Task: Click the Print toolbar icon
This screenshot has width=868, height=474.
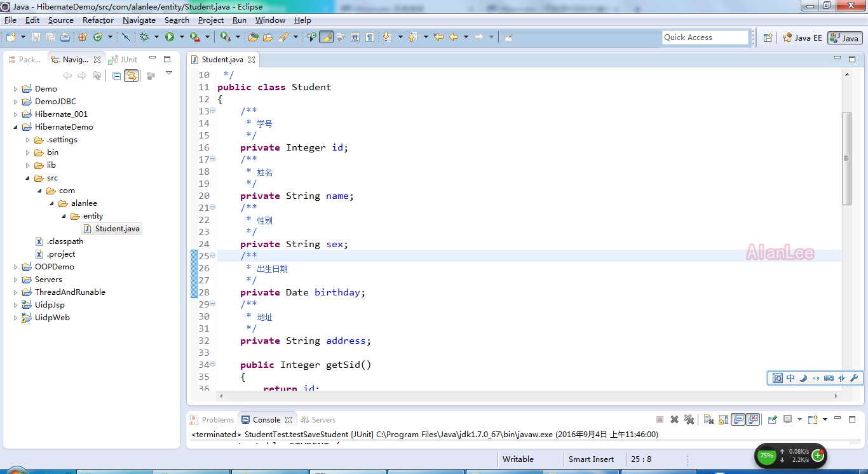Action: 65,37
